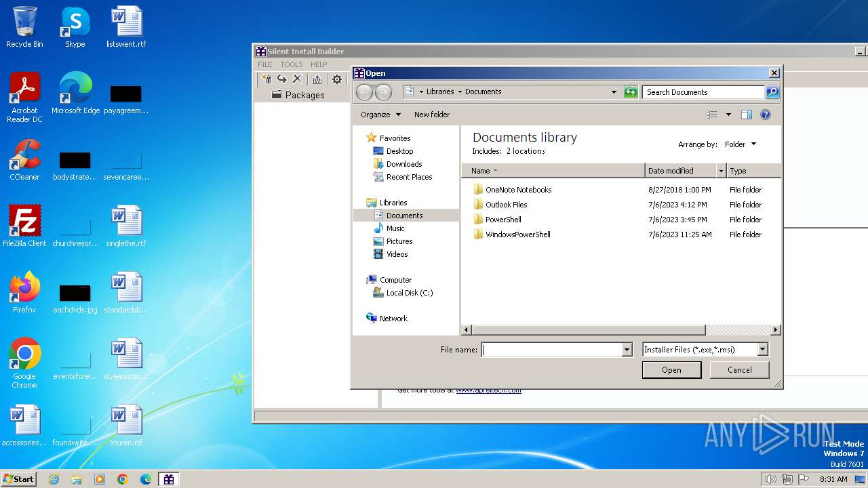Screen dimensions: 868x488
Task: Open the TOOLS menu of Silent Install Builder
Action: [x=292, y=64]
